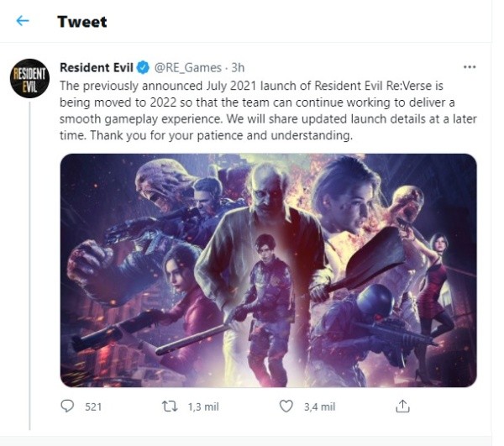View the 521 replies count
Image resolution: width=504 pixels, height=446 pixels.
tap(93, 407)
